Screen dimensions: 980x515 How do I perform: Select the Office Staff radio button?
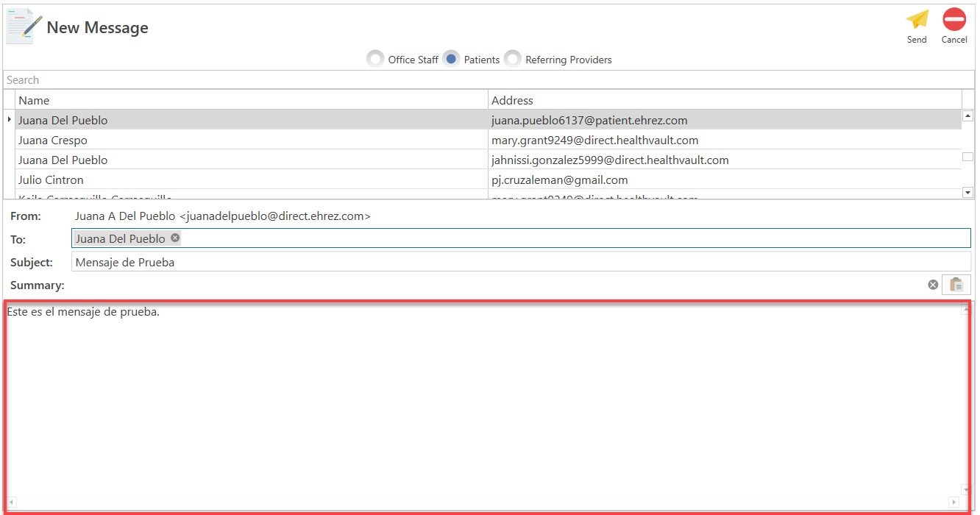[375, 59]
